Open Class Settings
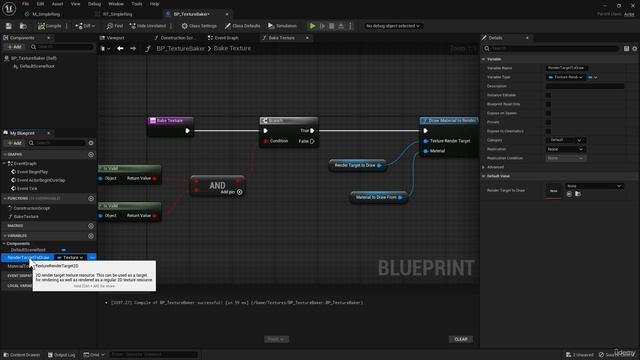The height and width of the screenshot is (360, 640). pyautogui.click(x=199, y=26)
